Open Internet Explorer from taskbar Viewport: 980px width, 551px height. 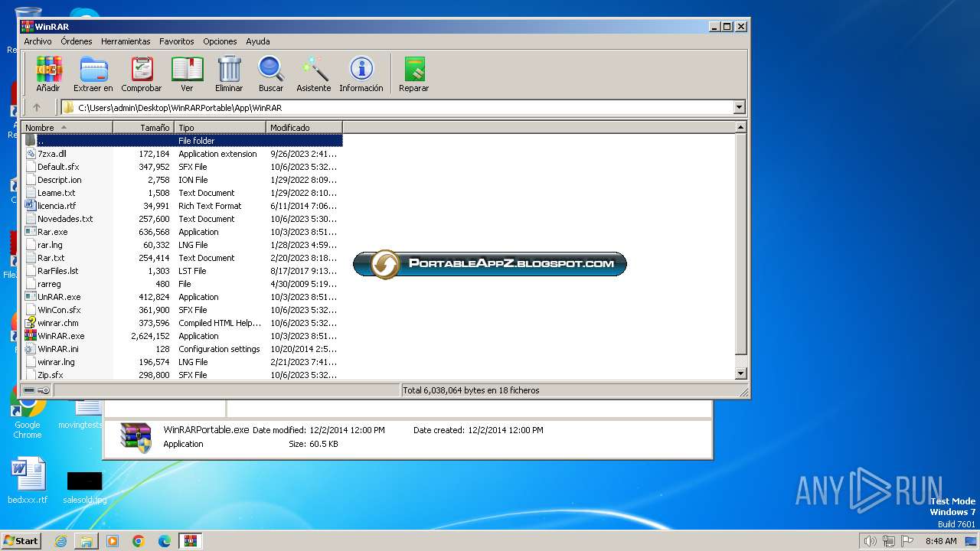coord(60,541)
